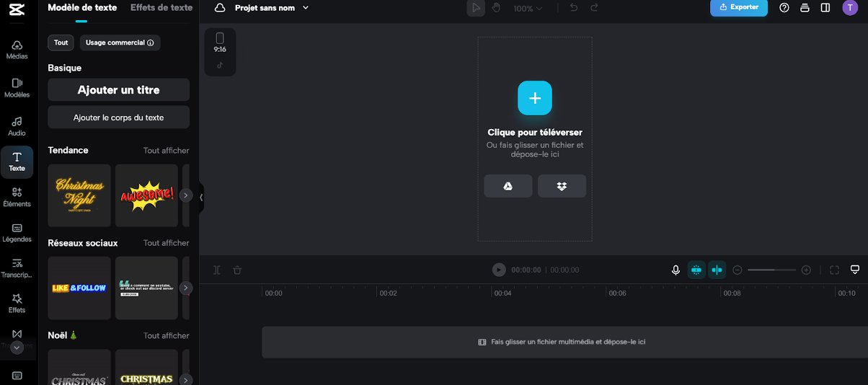Click the Exporter button
This screenshot has height=385, width=868.
739,7
